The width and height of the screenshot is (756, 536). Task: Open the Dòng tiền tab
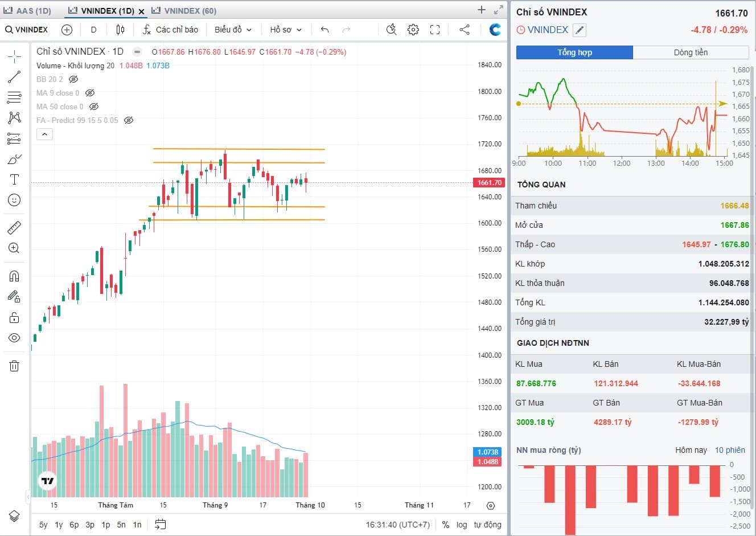(x=691, y=52)
